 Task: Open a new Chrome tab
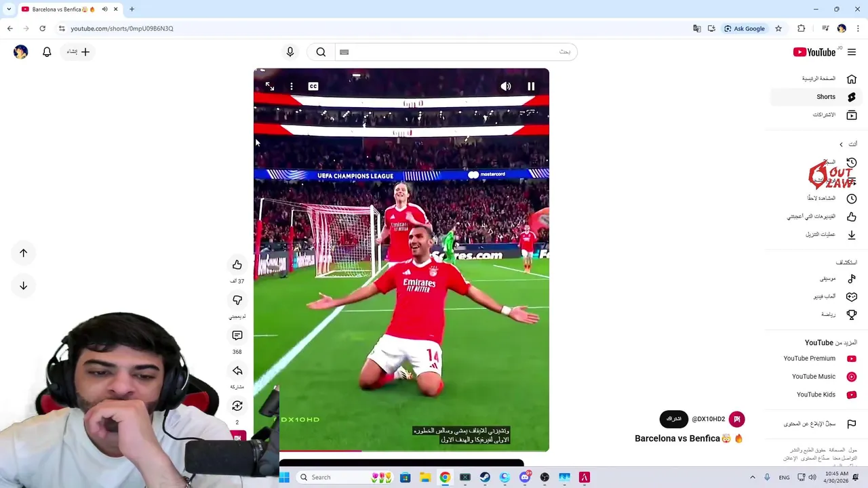point(132,9)
